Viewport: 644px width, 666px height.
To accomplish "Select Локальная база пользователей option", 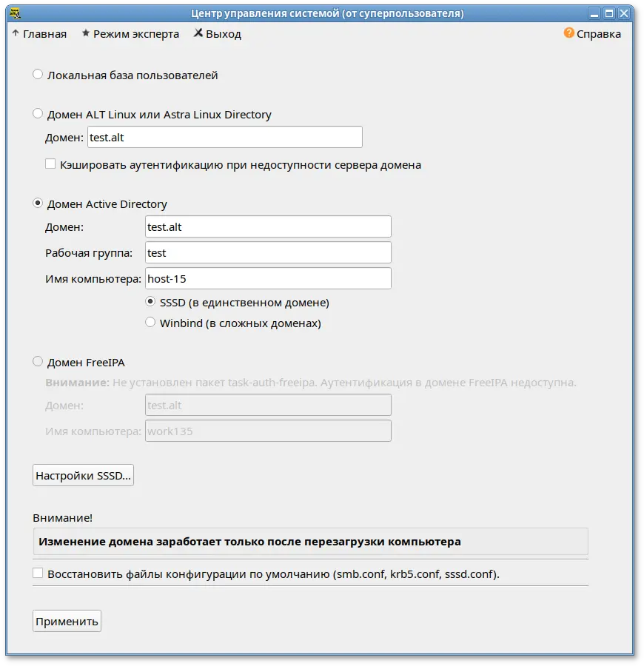I will coord(38,75).
